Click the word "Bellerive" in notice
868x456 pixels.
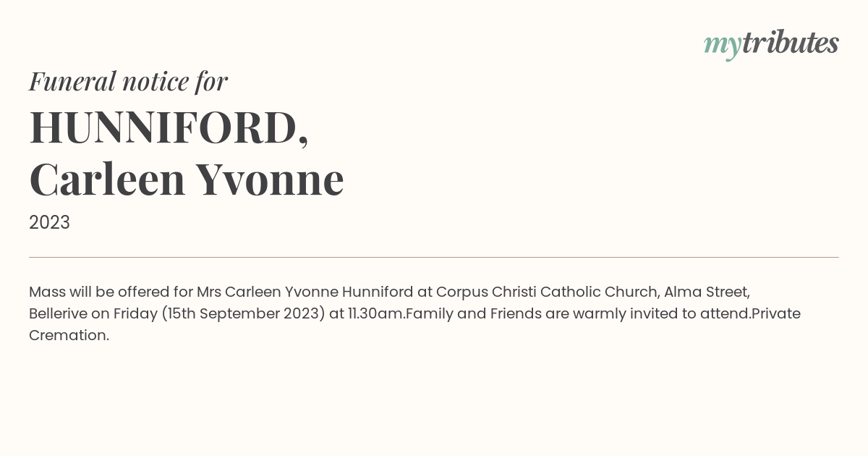tap(59, 313)
